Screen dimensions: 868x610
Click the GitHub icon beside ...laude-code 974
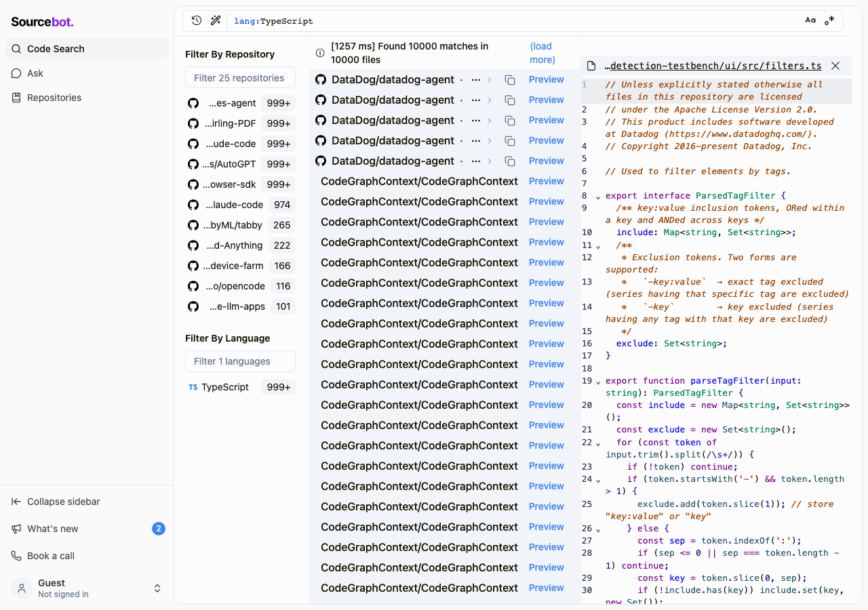coord(193,205)
